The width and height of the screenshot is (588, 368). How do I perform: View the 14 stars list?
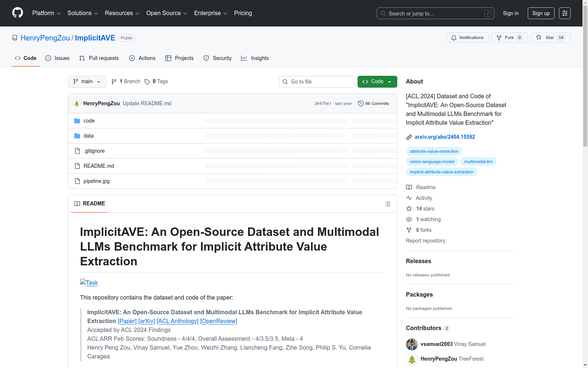coord(425,209)
